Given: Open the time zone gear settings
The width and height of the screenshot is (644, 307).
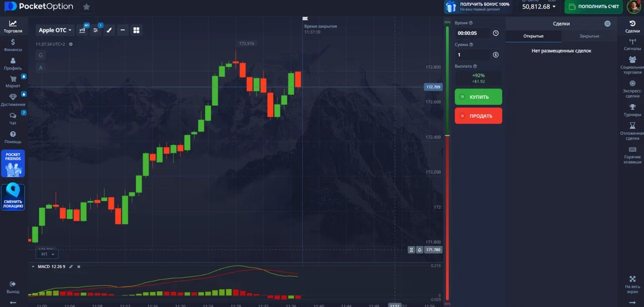Looking at the screenshot, I should [71, 44].
